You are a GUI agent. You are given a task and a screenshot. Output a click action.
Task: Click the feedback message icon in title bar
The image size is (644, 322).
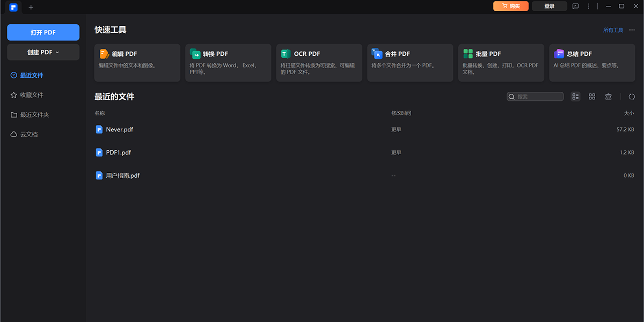click(x=575, y=6)
